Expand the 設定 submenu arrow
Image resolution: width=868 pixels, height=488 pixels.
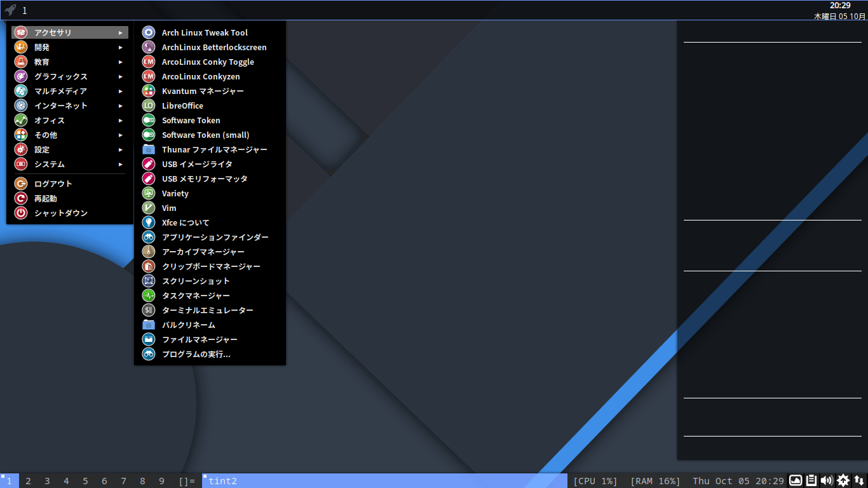tap(120, 150)
